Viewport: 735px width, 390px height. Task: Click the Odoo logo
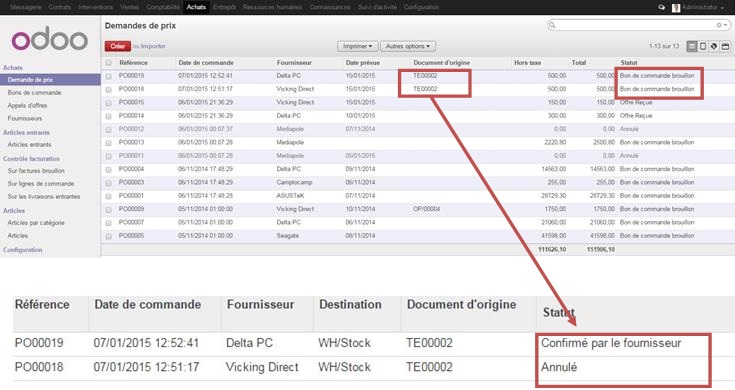click(50, 39)
